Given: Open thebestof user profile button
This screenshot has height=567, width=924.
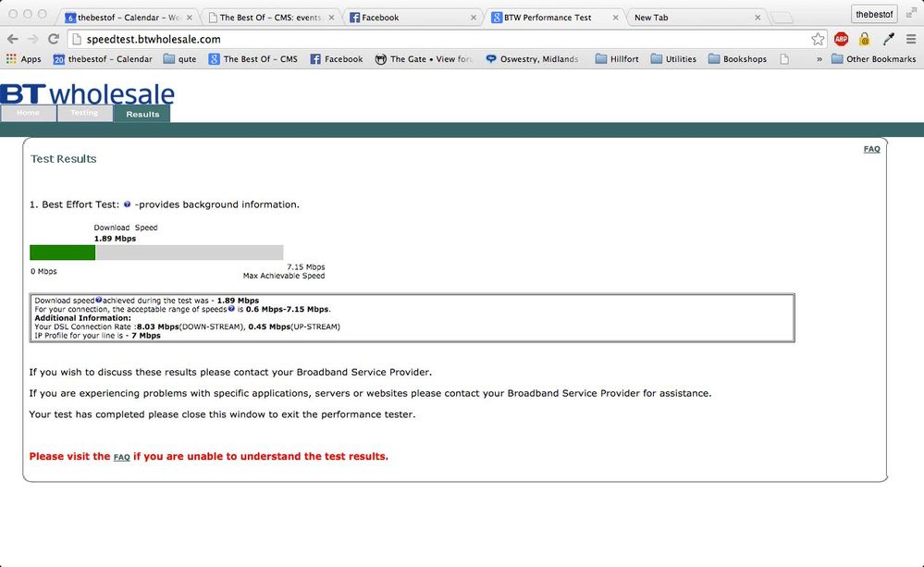Looking at the screenshot, I should pyautogui.click(x=874, y=14).
